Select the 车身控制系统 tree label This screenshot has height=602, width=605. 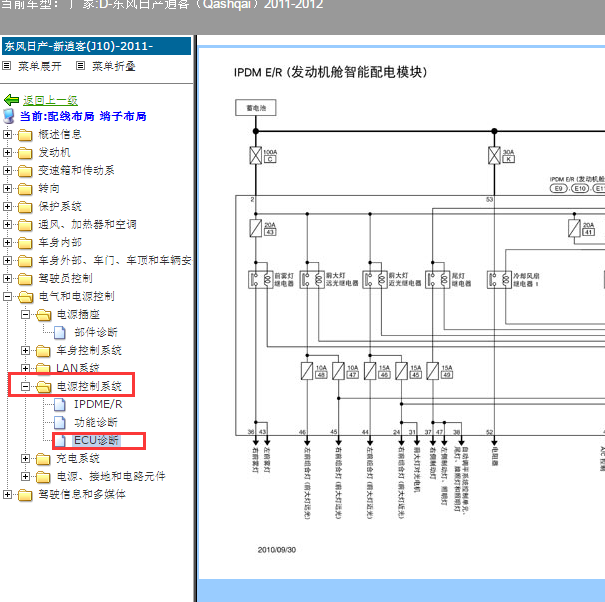pos(89,350)
